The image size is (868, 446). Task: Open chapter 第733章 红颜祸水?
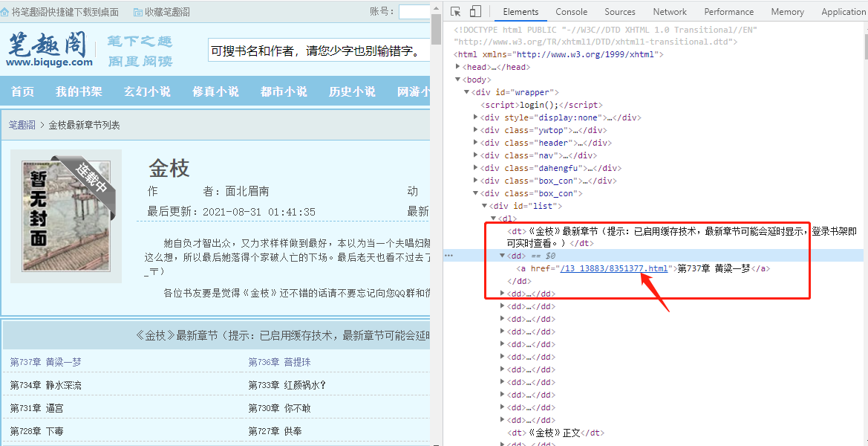pos(287,385)
